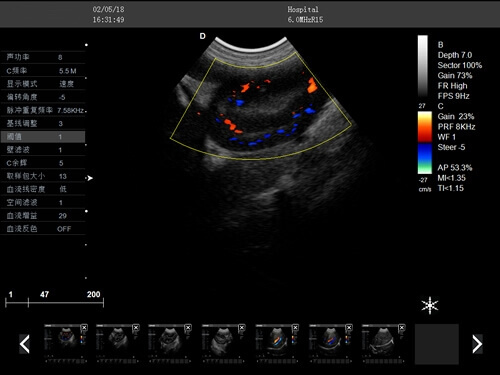Click the 声功率 8 parameter row

[x=43, y=57]
